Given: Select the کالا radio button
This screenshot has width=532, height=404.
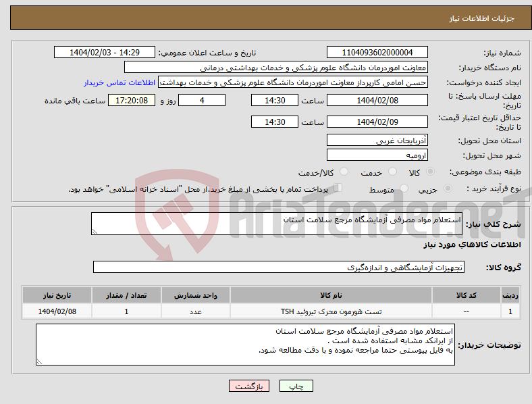Looking at the screenshot, I should tap(430, 172).
